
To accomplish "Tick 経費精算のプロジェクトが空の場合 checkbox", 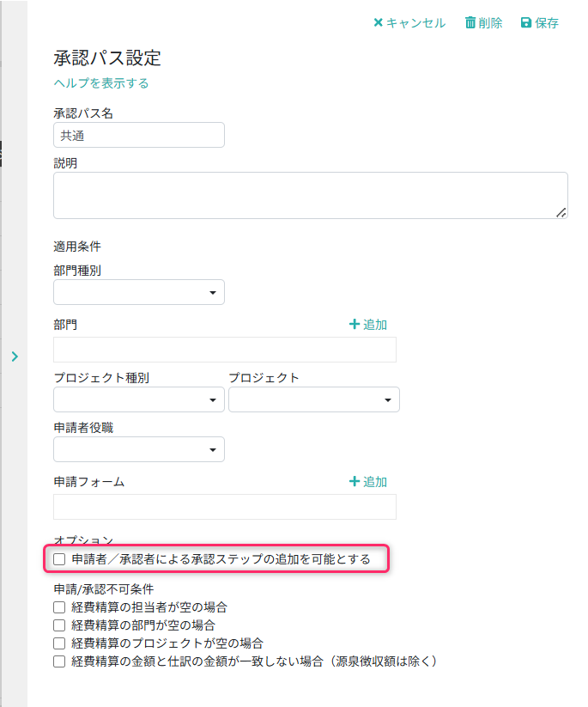I will [x=59, y=643].
